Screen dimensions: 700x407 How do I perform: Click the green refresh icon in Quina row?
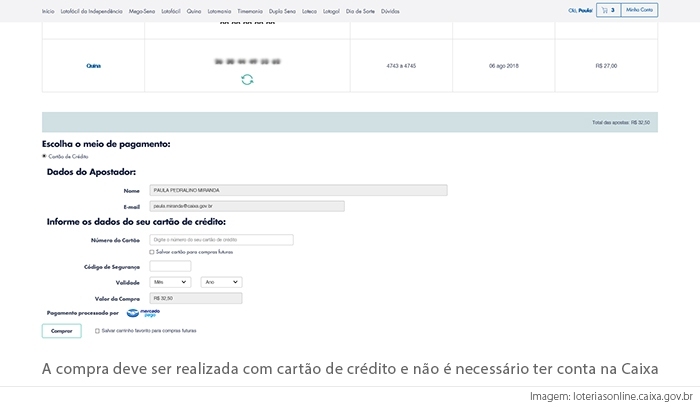pos(247,79)
